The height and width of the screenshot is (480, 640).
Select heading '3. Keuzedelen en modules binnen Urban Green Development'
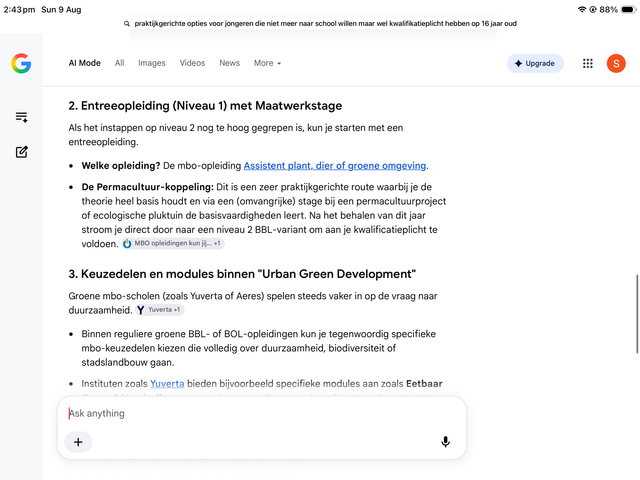click(242, 274)
